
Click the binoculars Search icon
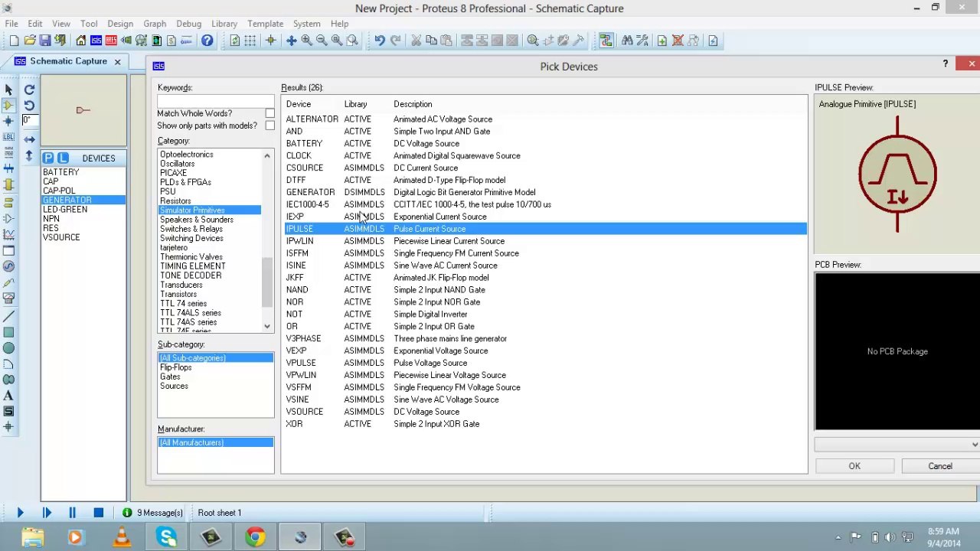[x=627, y=41]
